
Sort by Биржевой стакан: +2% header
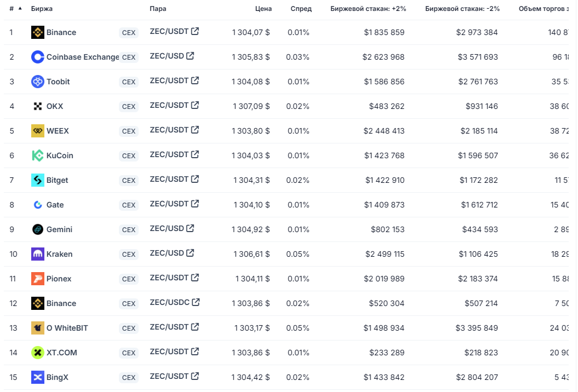click(368, 8)
